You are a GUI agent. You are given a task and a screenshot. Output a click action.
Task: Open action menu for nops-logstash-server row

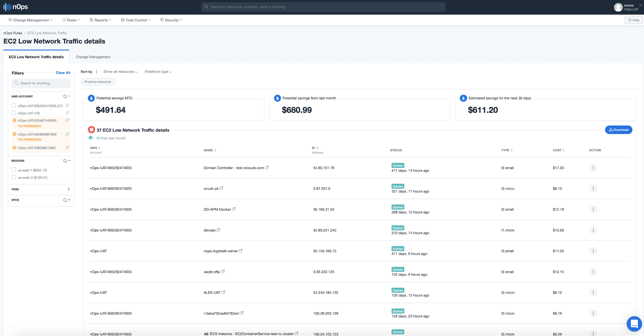pyautogui.click(x=593, y=251)
